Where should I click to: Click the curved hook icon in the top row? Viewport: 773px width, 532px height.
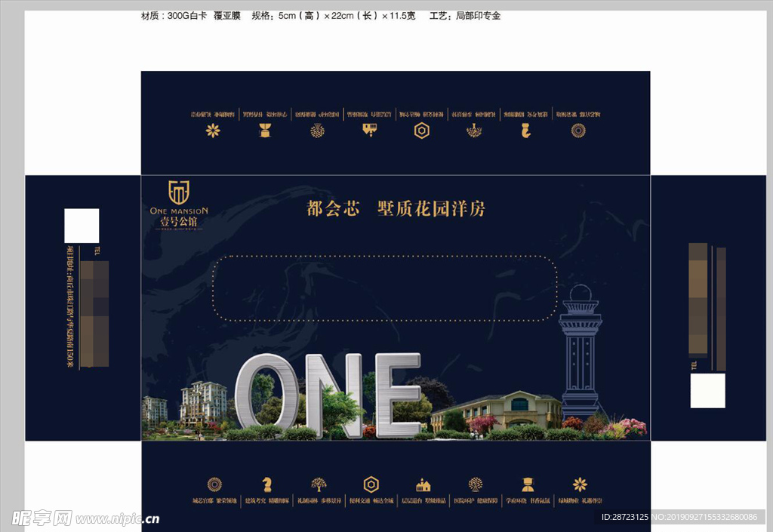coord(526,130)
